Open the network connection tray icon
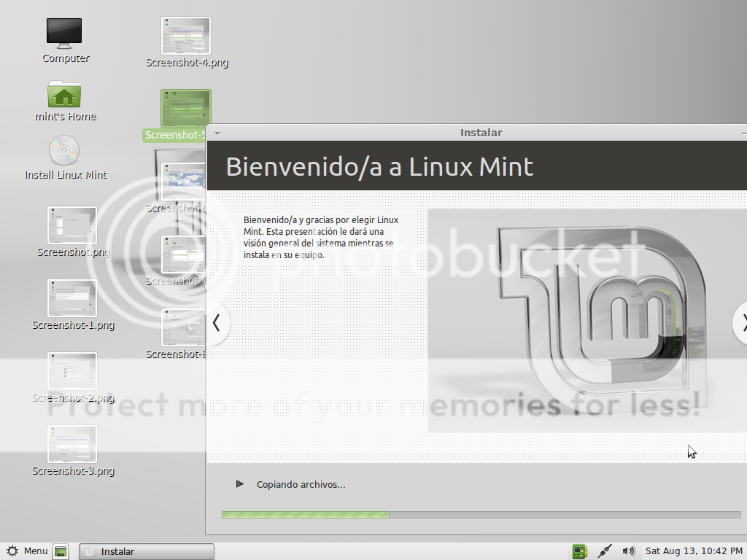 click(604, 551)
